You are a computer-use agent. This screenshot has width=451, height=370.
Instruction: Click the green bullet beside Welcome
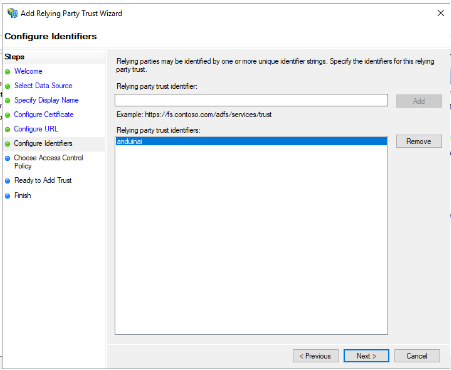point(8,72)
